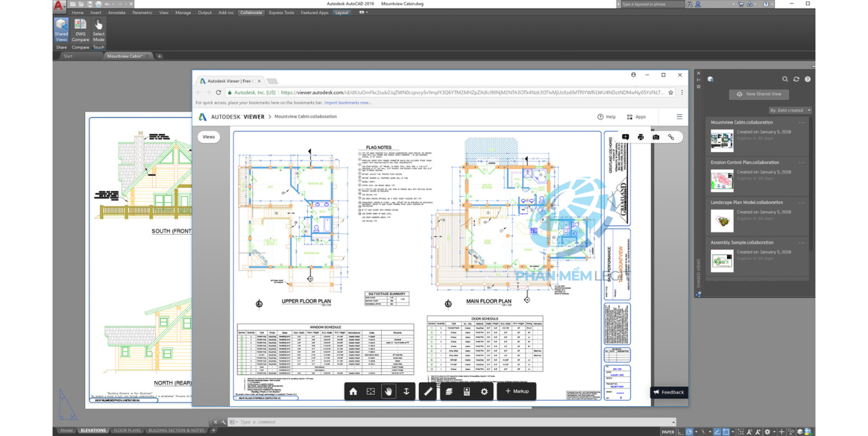Copy share link with chain icon
The width and height of the screenshot is (868, 436).
click(x=671, y=137)
